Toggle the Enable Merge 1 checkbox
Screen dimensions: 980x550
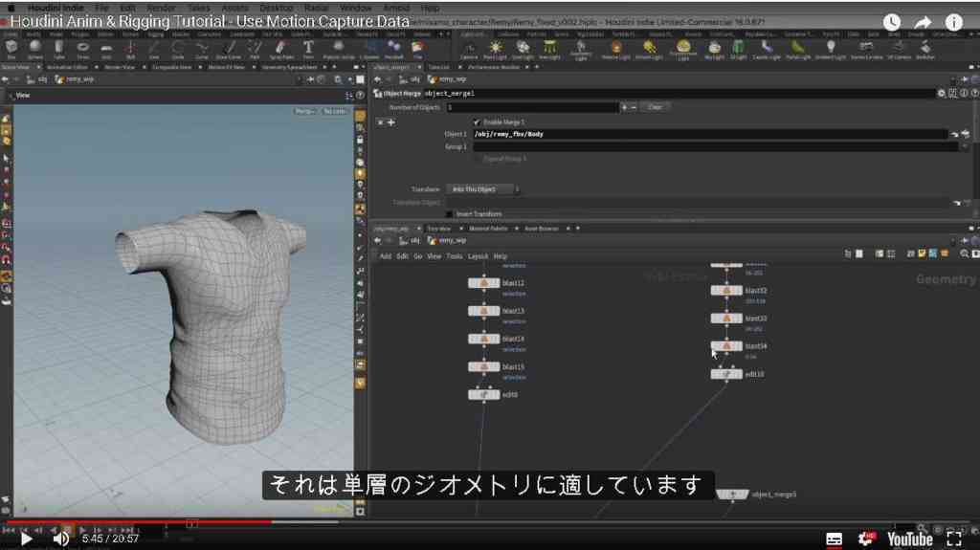[477, 121]
